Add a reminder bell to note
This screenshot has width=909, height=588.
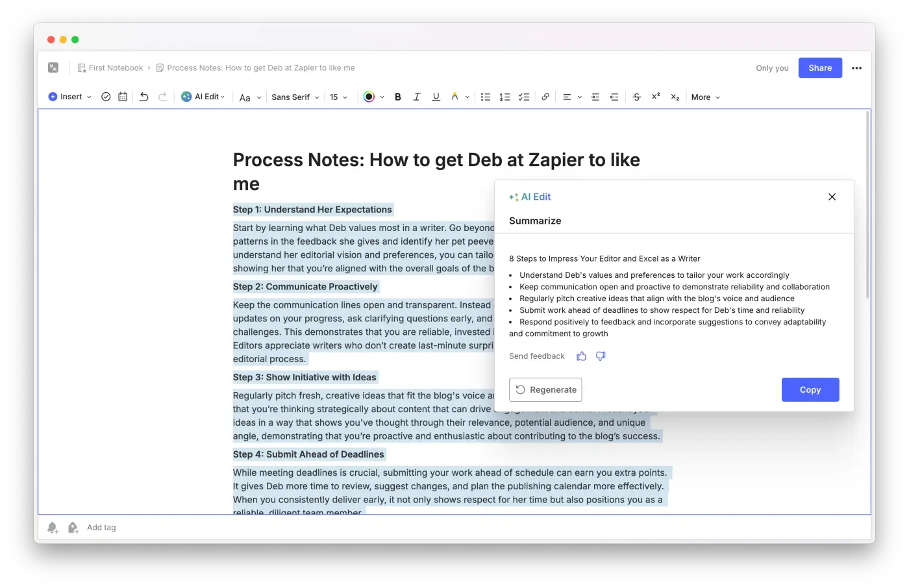pos(53,528)
